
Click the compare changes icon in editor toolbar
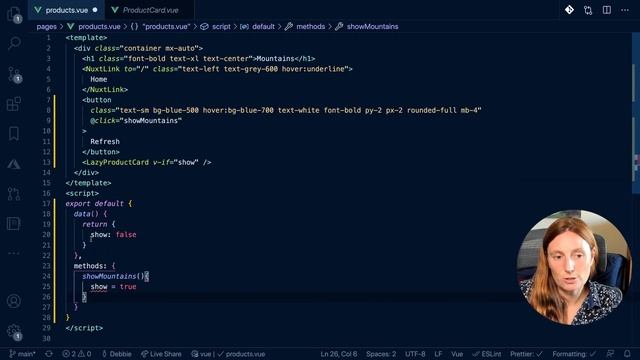pos(588,10)
